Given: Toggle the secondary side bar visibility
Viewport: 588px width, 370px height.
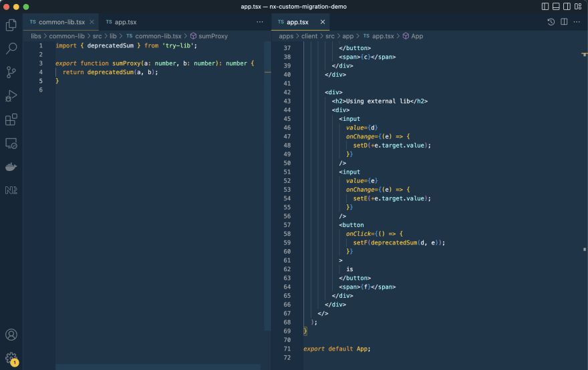Looking at the screenshot, I should (567, 7).
